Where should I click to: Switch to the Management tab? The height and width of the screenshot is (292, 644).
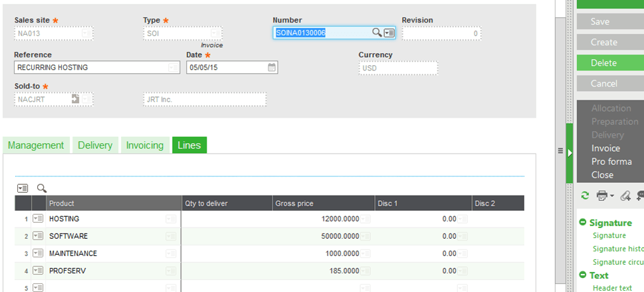pyautogui.click(x=36, y=145)
